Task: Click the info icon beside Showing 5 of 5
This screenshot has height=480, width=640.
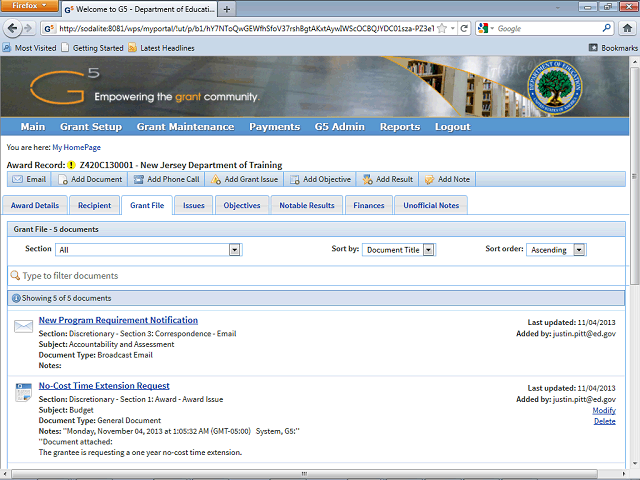Action: (x=16, y=298)
